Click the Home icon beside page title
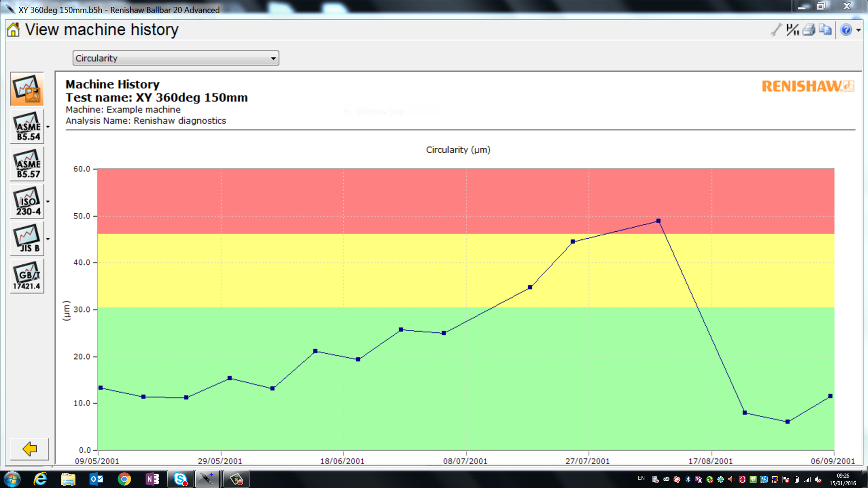This screenshot has height=488, width=868. click(x=13, y=30)
